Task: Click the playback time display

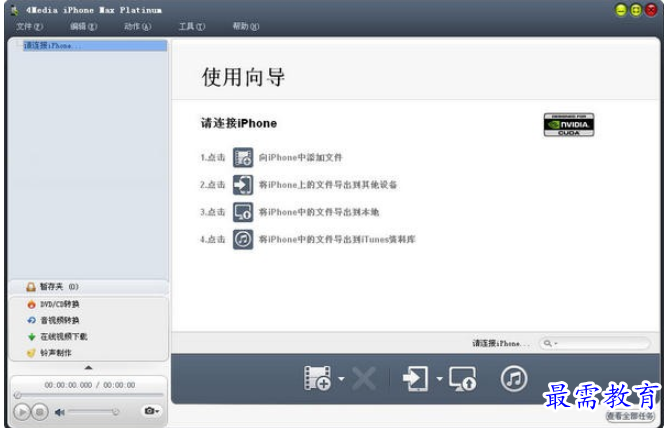Action: tap(90, 385)
